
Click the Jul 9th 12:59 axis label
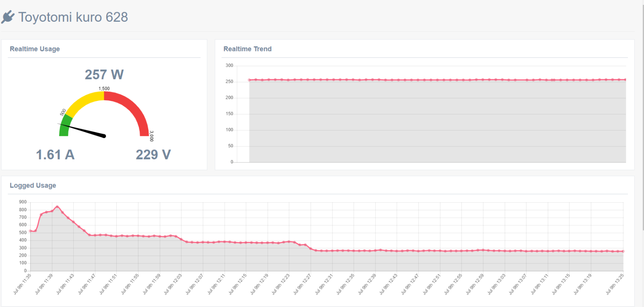pyautogui.click(x=475, y=284)
